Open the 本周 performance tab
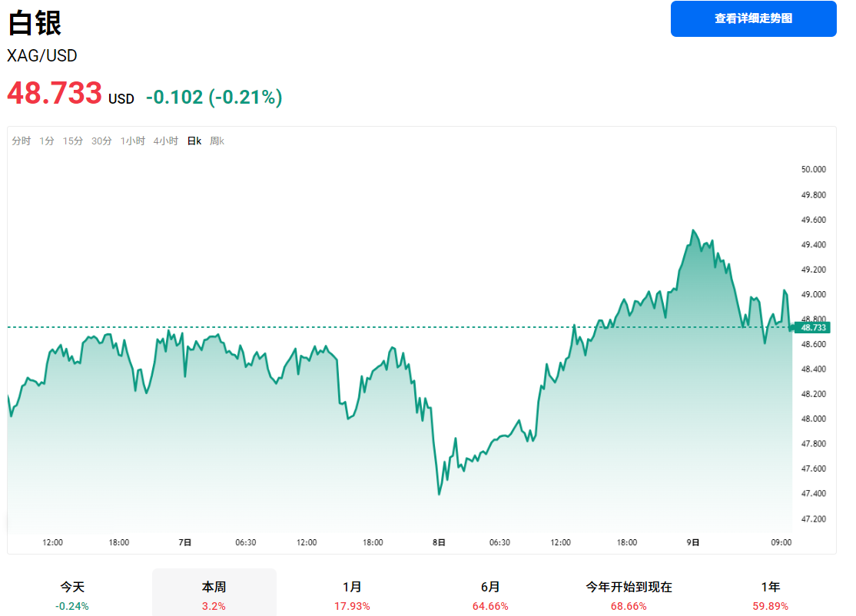The width and height of the screenshot is (856, 616). coord(214,594)
